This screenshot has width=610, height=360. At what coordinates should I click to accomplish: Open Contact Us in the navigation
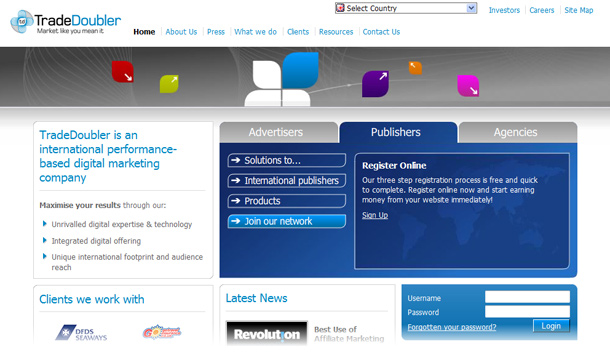[x=381, y=32]
